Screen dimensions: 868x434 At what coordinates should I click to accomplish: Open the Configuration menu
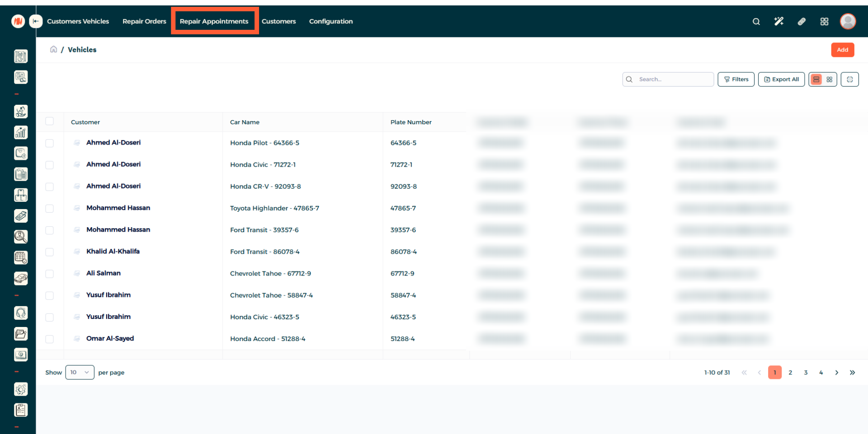click(x=330, y=21)
